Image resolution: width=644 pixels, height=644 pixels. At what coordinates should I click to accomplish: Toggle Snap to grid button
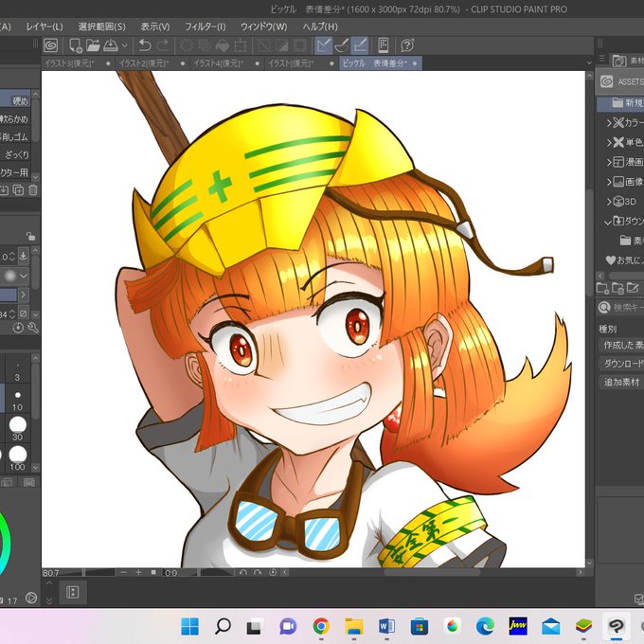pos(360,45)
